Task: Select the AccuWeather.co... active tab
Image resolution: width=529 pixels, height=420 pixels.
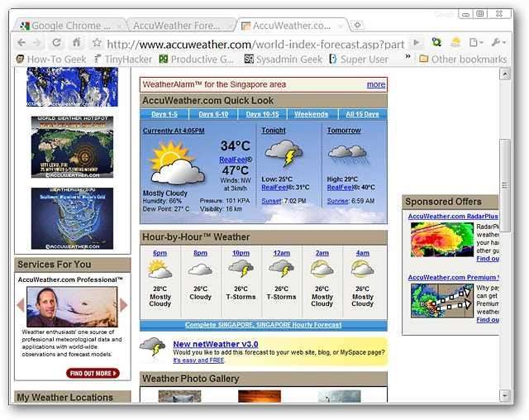Action: click(x=292, y=26)
